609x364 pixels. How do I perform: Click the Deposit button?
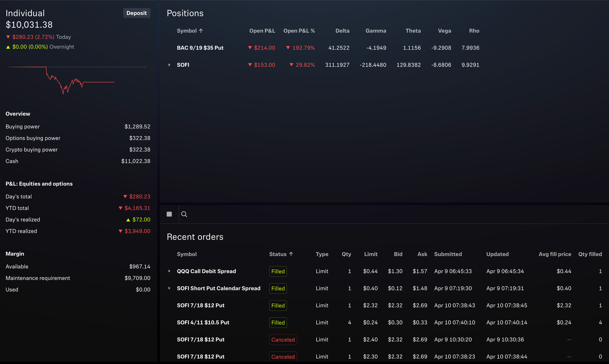[x=136, y=13]
